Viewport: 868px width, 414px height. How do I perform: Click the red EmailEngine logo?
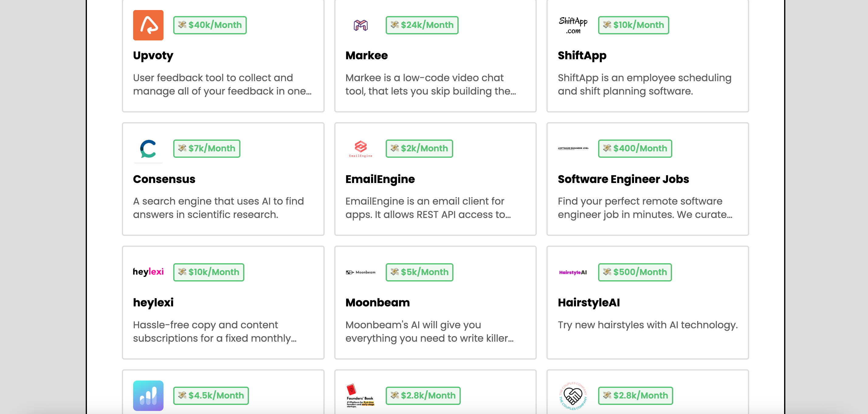(x=360, y=149)
